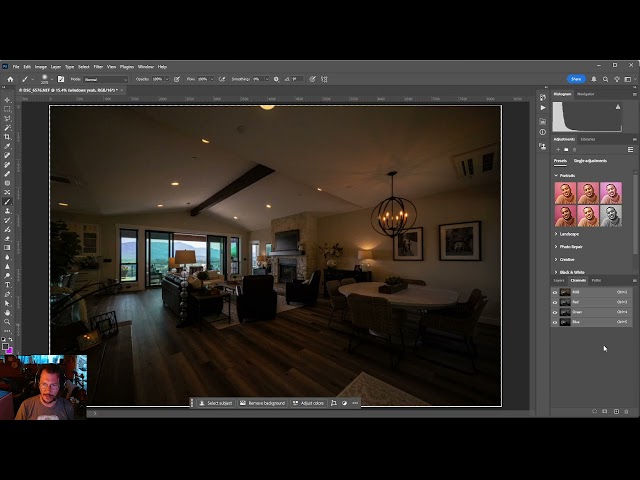Open the Flow value dropdown arrow
The width and height of the screenshot is (640, 480).
coord(211,79)
